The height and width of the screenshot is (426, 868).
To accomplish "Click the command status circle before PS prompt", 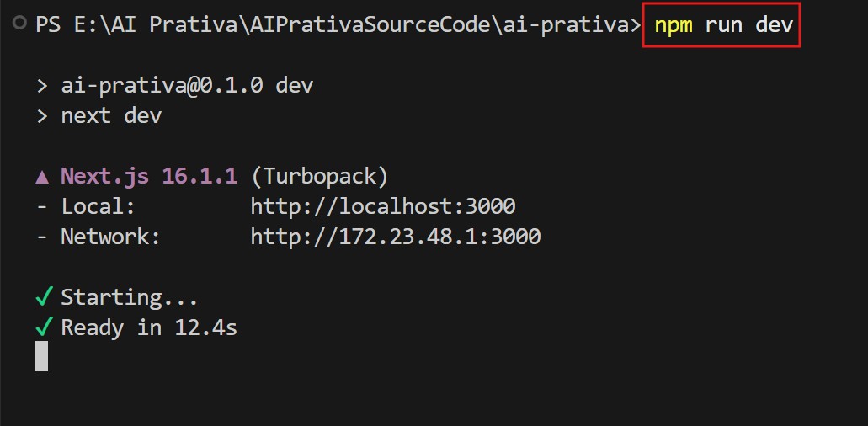I will pyautogui.click(x=19, y=24).
